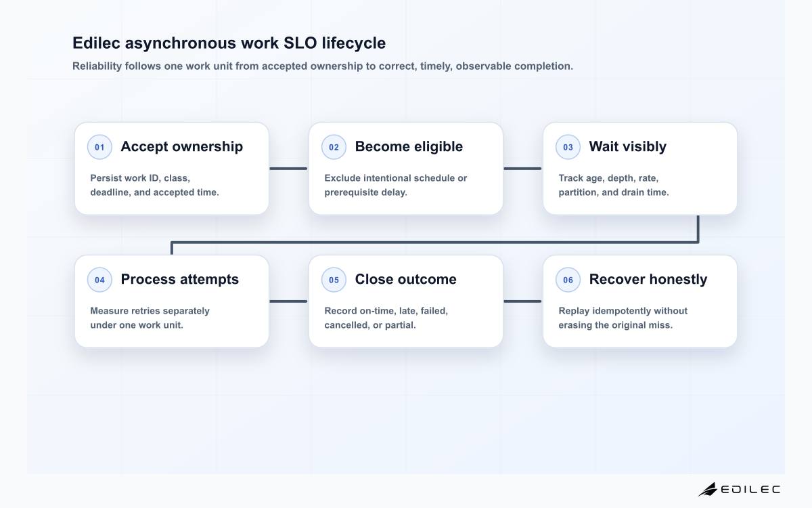Screen dimensions: 812x508
Task: Click the 06 step number badge
Action: [568, 280]
